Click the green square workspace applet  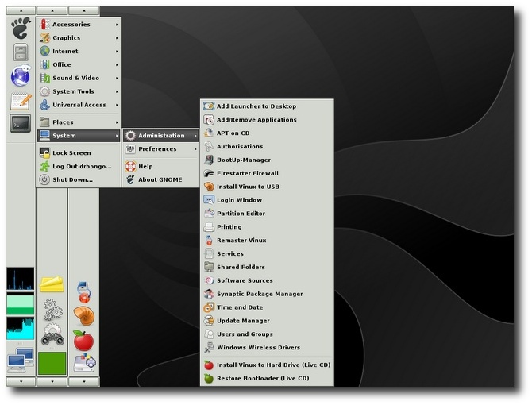point(52,363)
